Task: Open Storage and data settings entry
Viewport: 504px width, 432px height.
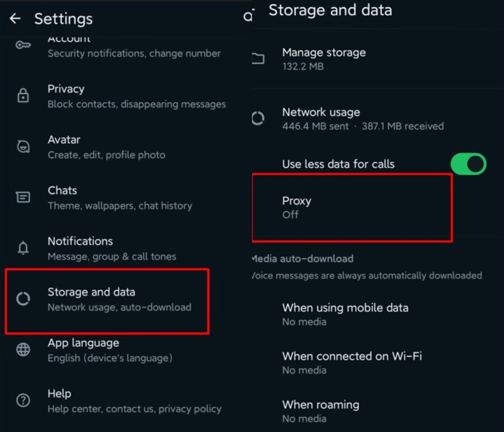Action: [x=107, y=299]
